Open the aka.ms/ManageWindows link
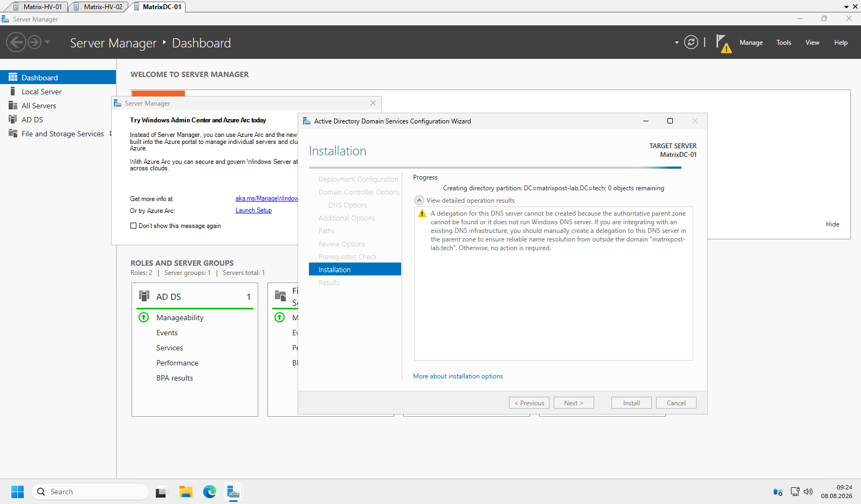Screen dimensions: 861x504 pos(267,199)
